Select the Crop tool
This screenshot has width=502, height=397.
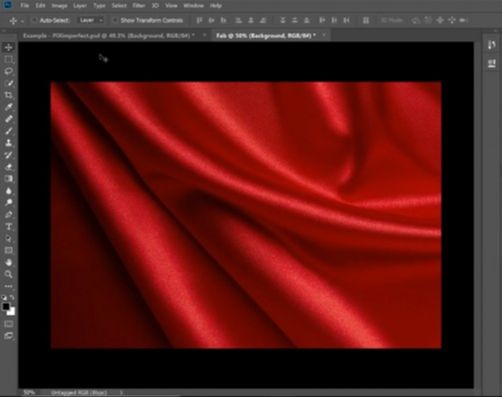[x=9, y=95]
